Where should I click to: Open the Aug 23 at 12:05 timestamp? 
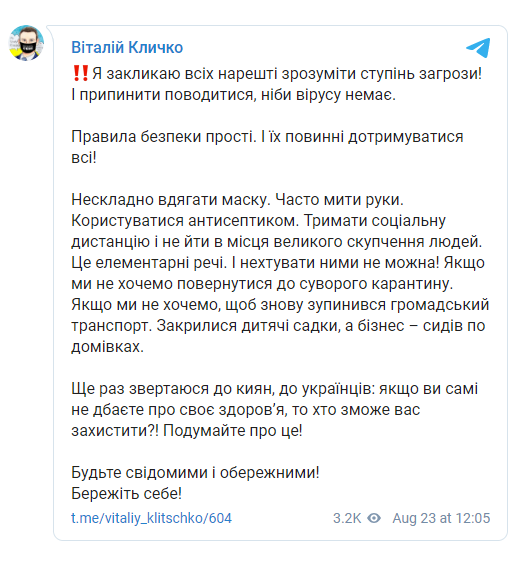click(441, 518)
